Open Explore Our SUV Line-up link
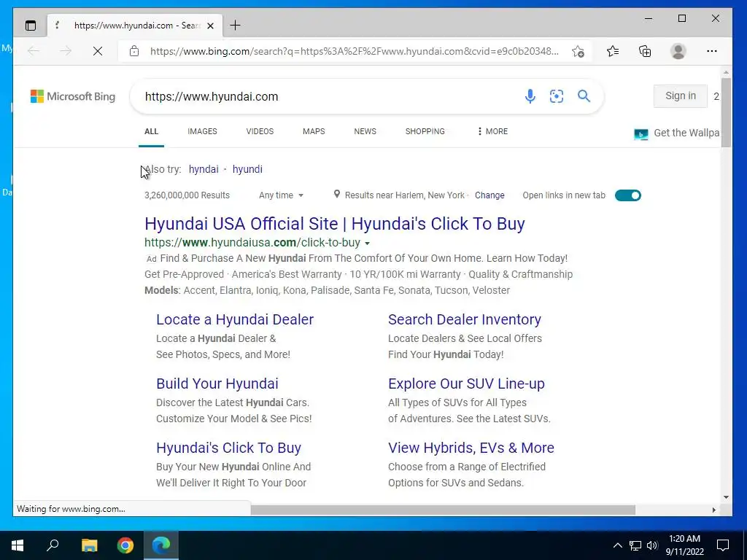747x560 pixels. [466, 384]
